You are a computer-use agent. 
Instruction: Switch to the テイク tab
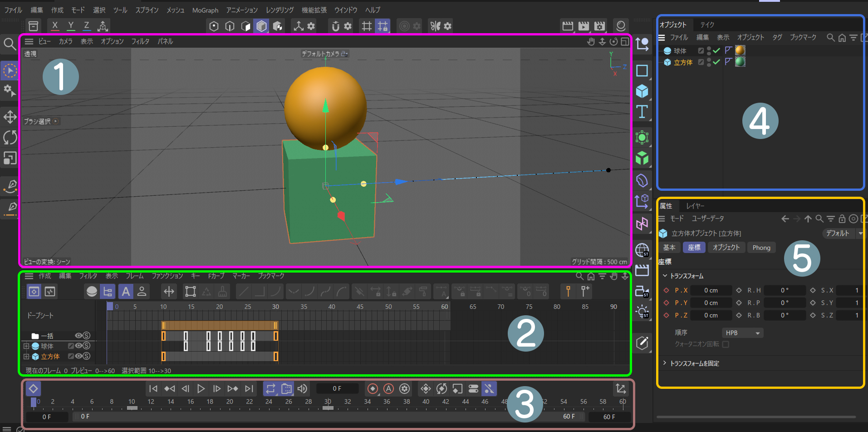(707, 25)
